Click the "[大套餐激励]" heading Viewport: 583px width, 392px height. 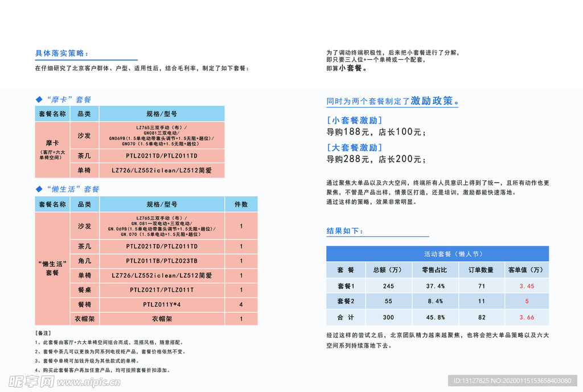pyautogui.click(x=354, y=147)
